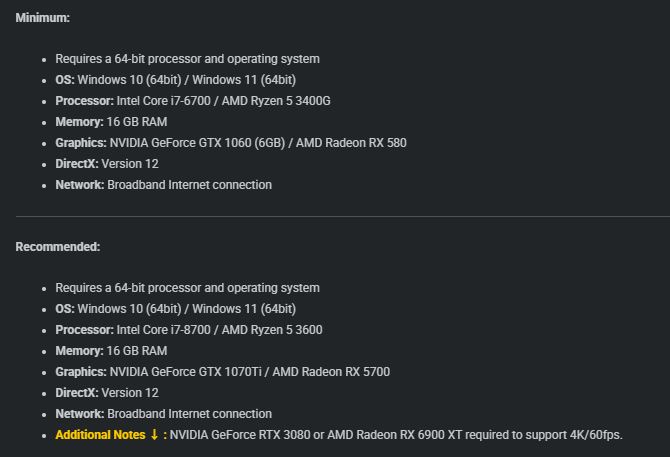Click the Minimum heading
This screenshot has height=457, width=670.
(x=42, y=18)
